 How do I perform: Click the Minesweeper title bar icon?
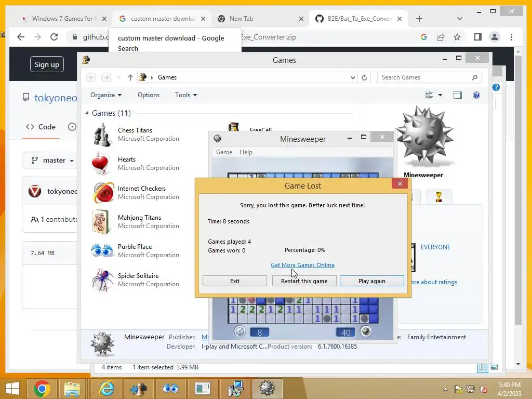tap(218, 138)
